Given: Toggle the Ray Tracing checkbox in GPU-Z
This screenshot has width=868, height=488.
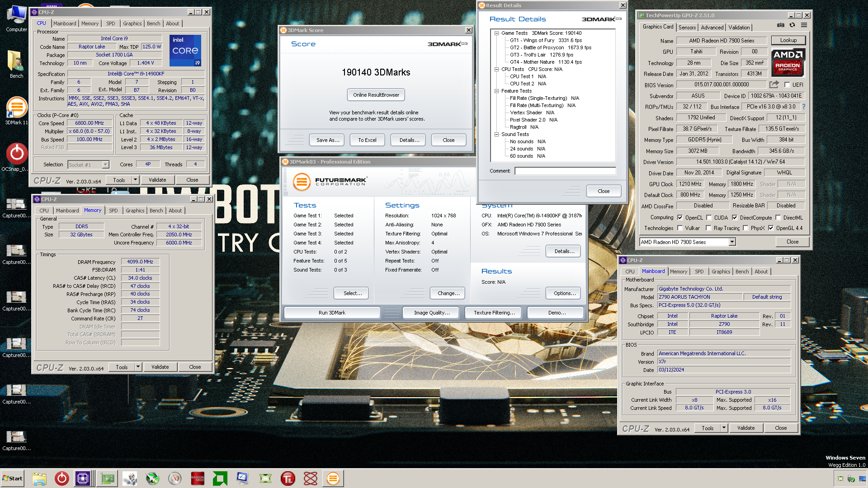Looking at the screenshot, I should (x=708, y=228).
